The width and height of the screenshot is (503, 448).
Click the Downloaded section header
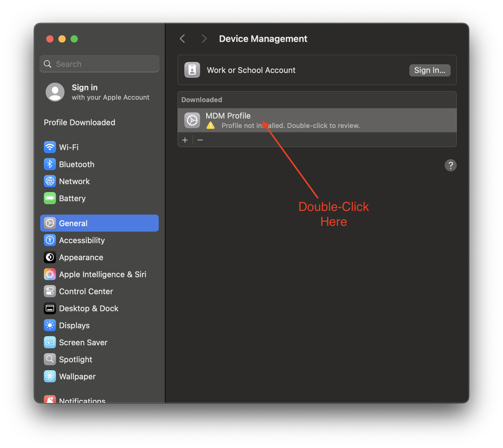coord(202,100)
